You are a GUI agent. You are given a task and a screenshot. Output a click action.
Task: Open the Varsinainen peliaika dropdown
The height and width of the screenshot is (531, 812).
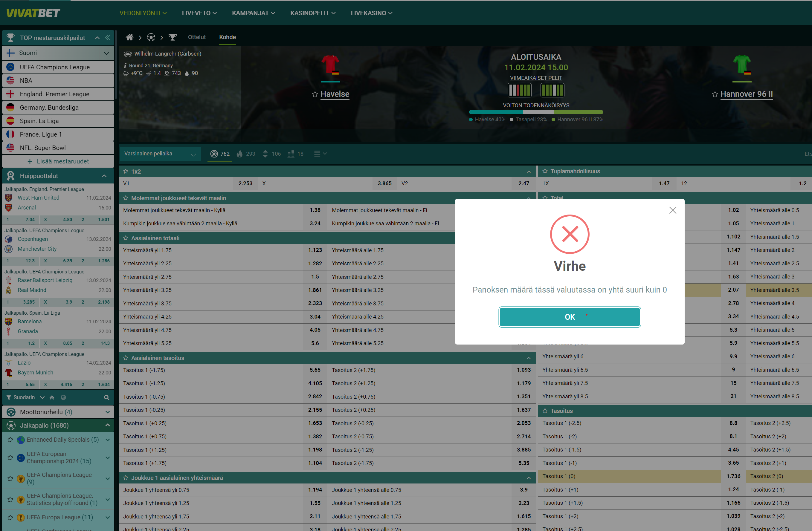click(160, 154)
